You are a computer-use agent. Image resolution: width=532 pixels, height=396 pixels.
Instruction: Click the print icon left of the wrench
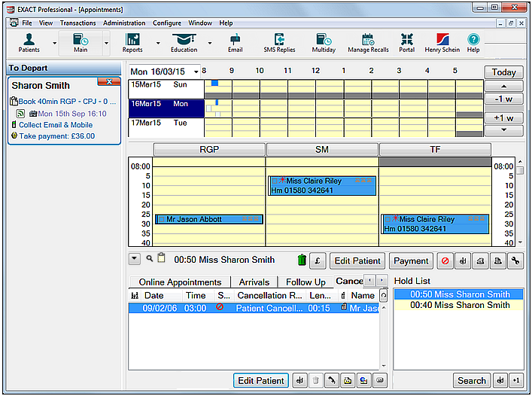tap(497, 261)
